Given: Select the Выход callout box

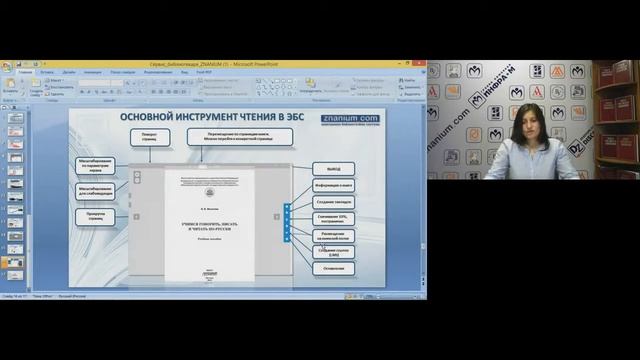Looking at the screenshot, I should [333, 169].
